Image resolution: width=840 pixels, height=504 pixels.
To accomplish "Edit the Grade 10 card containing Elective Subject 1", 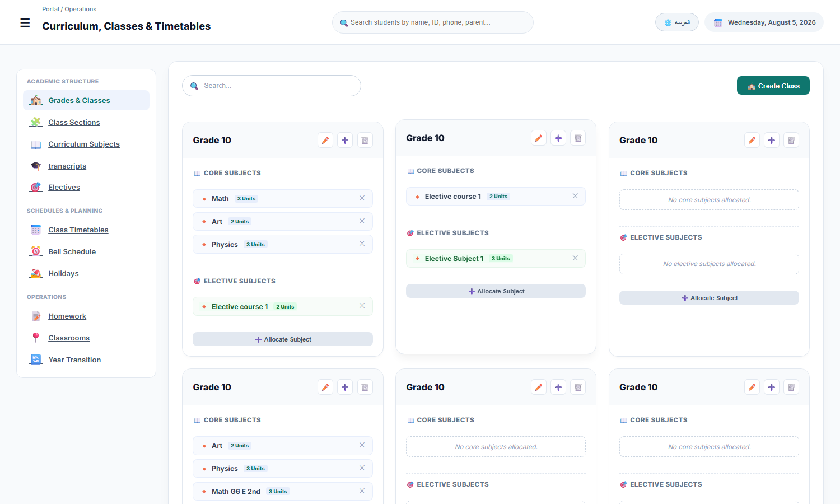I will (x=539, y=138).
